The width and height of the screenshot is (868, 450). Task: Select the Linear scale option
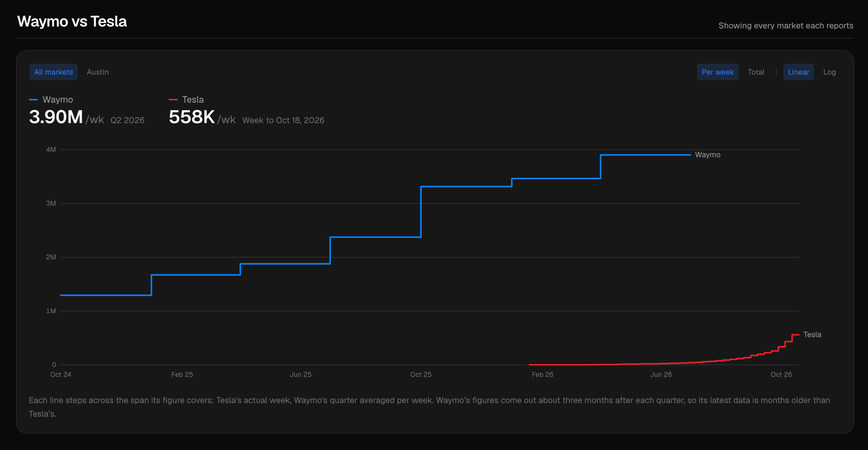click(x=799, y=72)
